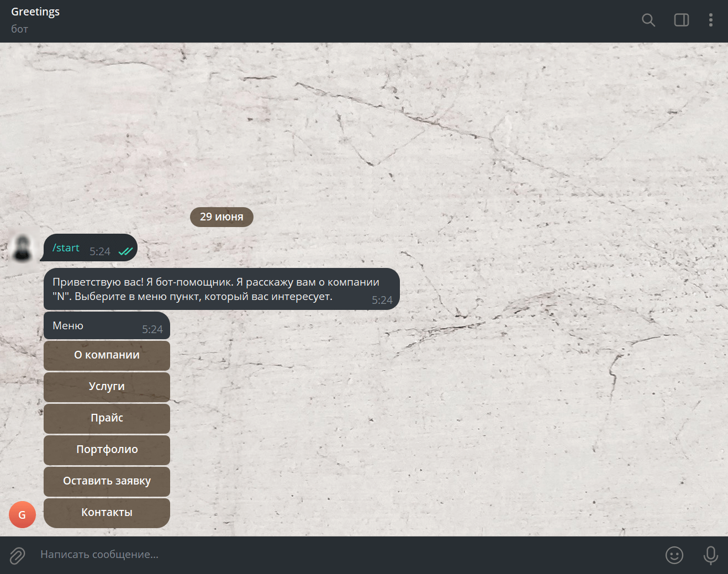Open search in this chat
This screenshot has height=574, width=728.
click(x=648, y=20)
